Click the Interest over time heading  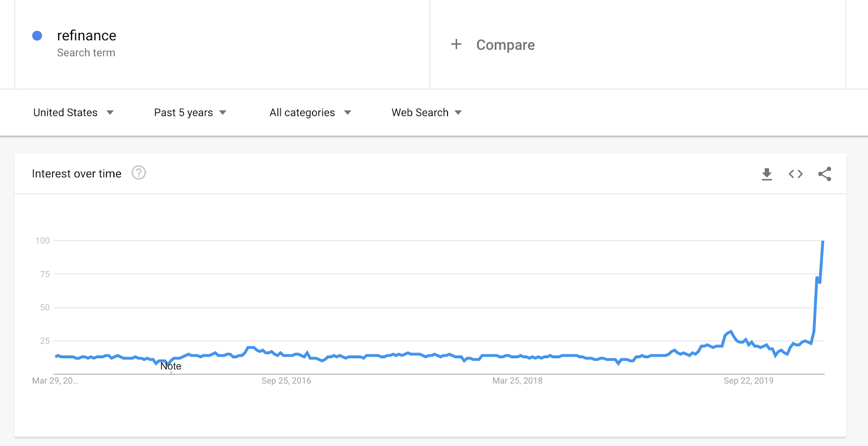pos(76,174)
